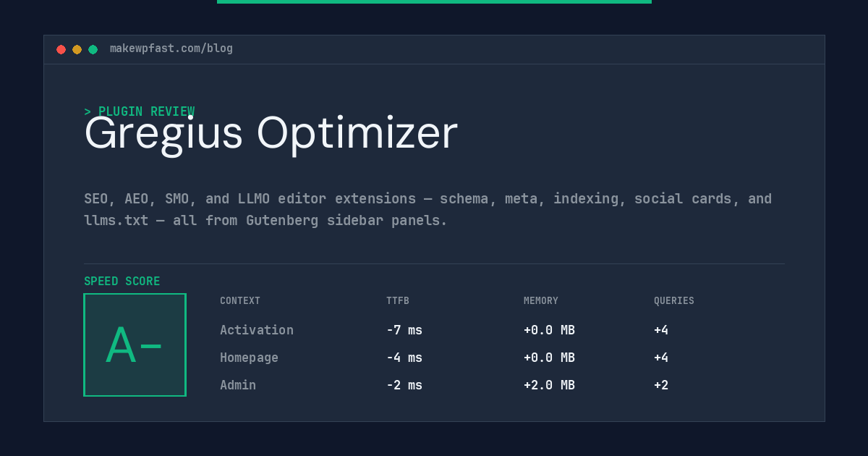This screenshot has height=456, width=868.
Task: Click the Admin queries value +2
Action: pos(661,385)
